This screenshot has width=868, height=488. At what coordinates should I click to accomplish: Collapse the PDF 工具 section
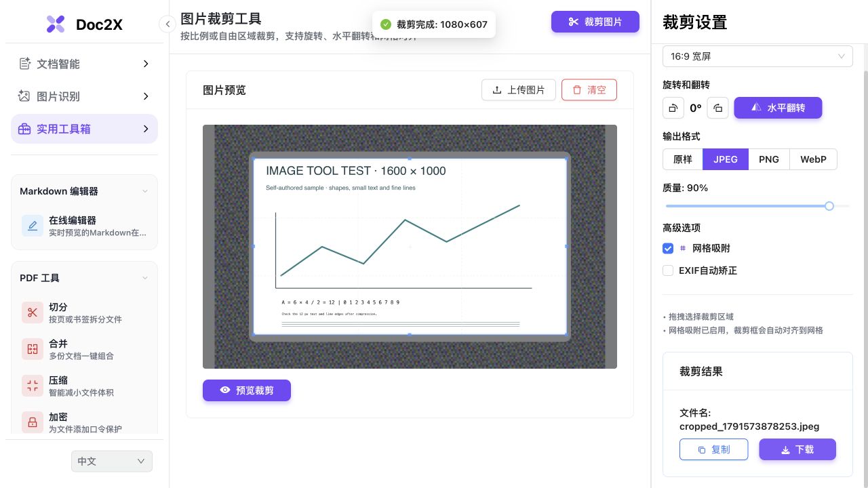[144, 278]
